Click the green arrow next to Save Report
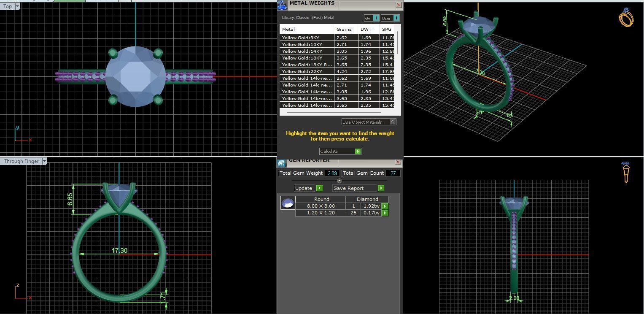 (x=381, y=188)
